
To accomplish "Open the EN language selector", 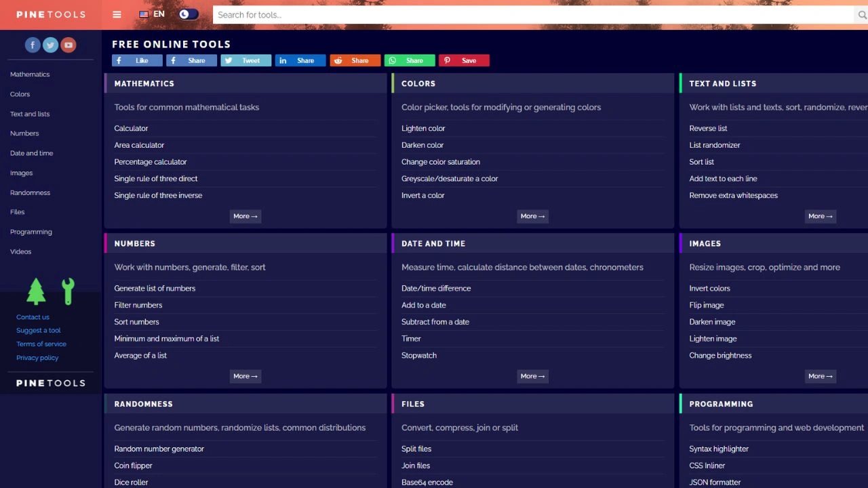I will 152,14.
